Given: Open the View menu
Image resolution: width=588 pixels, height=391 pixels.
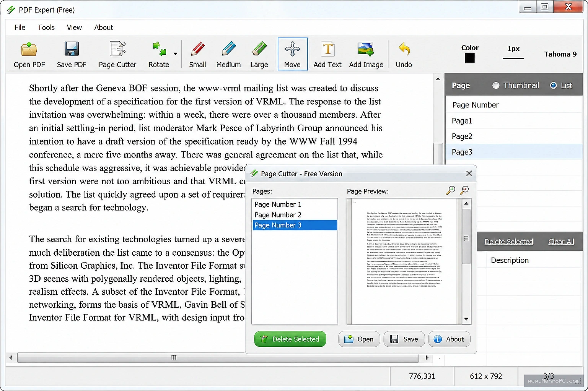Looking at the screenshot, I should click(x=74, y=27).
